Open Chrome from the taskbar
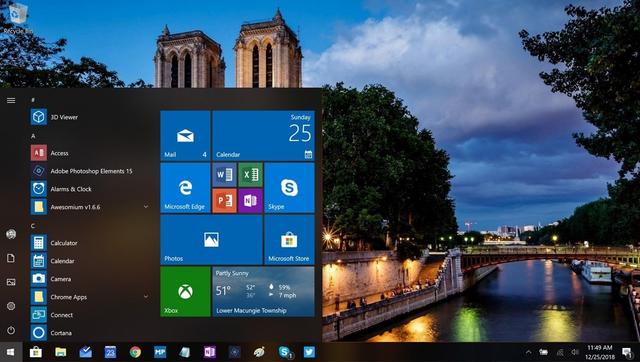The height and width of the screenshot is (362, 640). pyautogui.click(x=135, y=352)
